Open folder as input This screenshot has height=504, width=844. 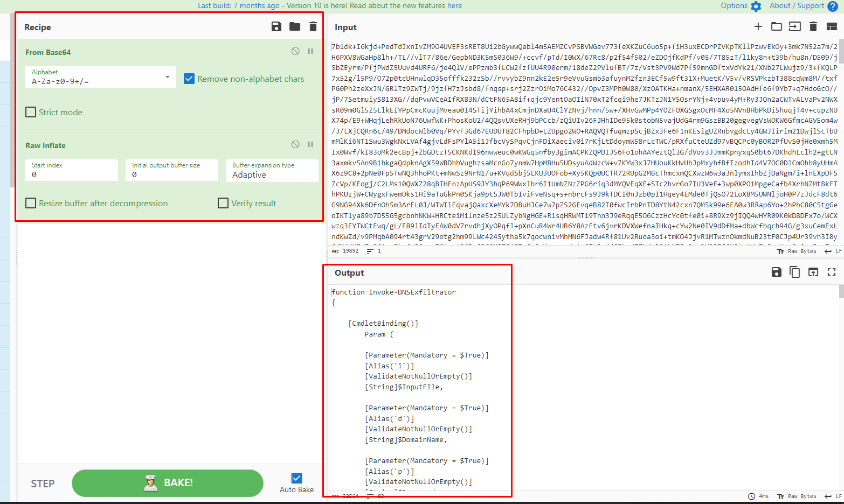(777, 26)
